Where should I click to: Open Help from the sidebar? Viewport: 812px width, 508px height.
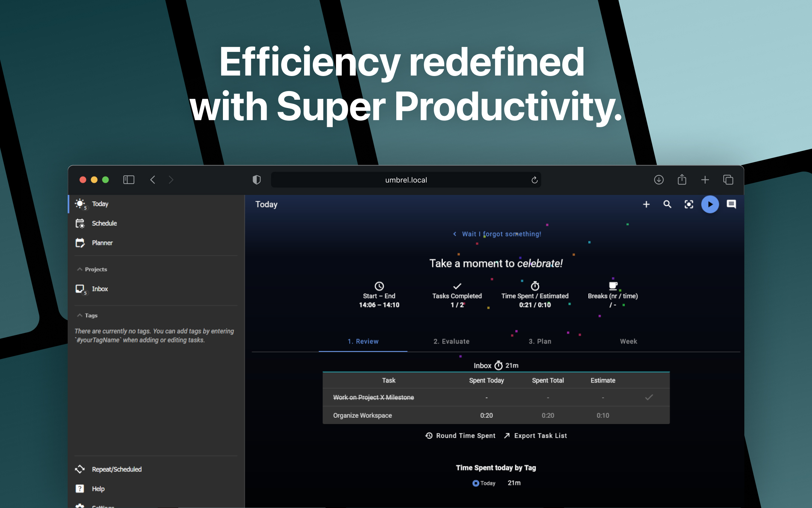[x=98, y=488]
